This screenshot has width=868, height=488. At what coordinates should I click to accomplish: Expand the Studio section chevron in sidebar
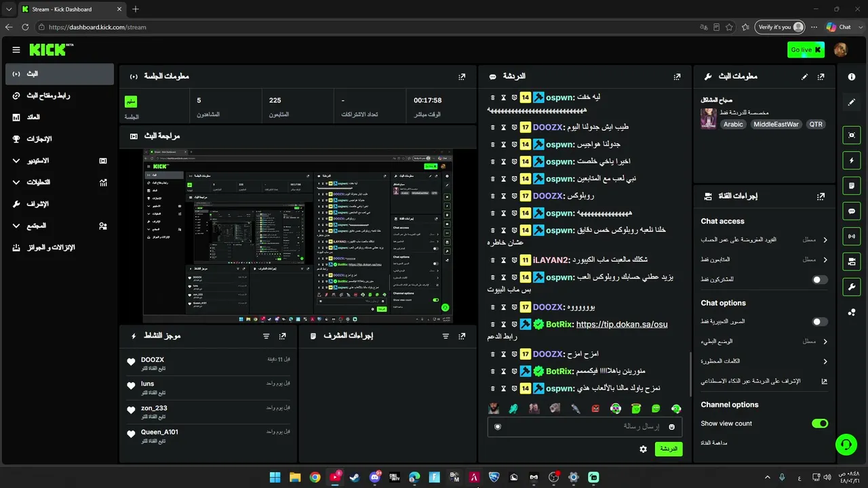pyautogui.click(x=16, y=161)
